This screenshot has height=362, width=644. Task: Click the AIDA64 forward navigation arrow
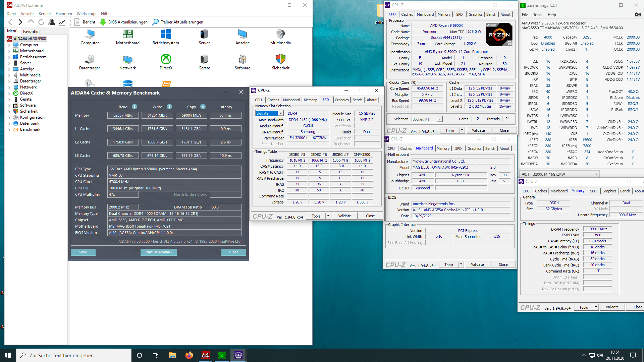(20, 22)
